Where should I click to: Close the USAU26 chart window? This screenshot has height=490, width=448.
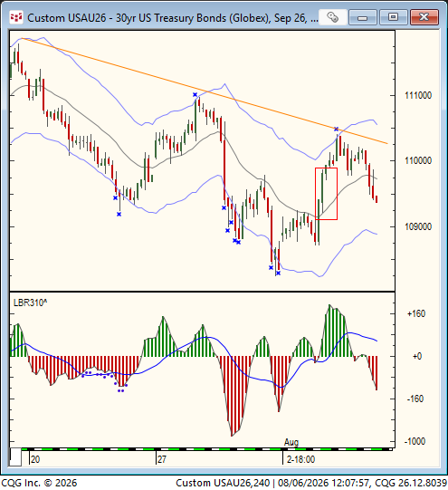tap(424, 17)
